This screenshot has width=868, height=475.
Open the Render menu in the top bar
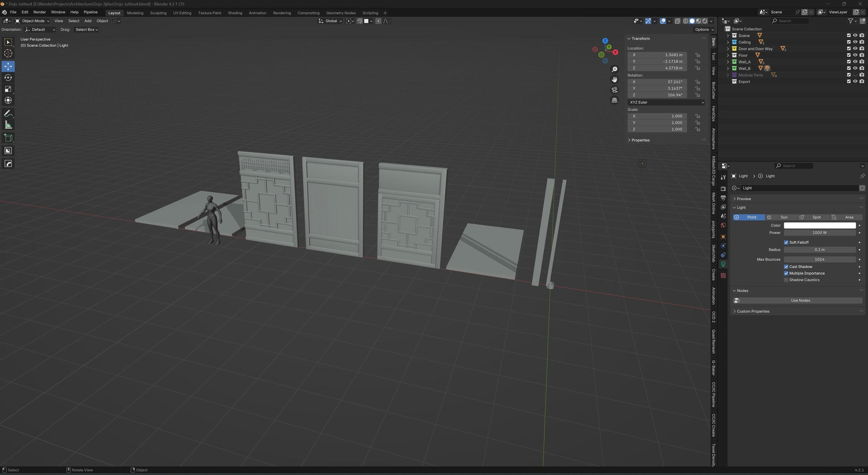pyautogui.click(x=39, y=12)
